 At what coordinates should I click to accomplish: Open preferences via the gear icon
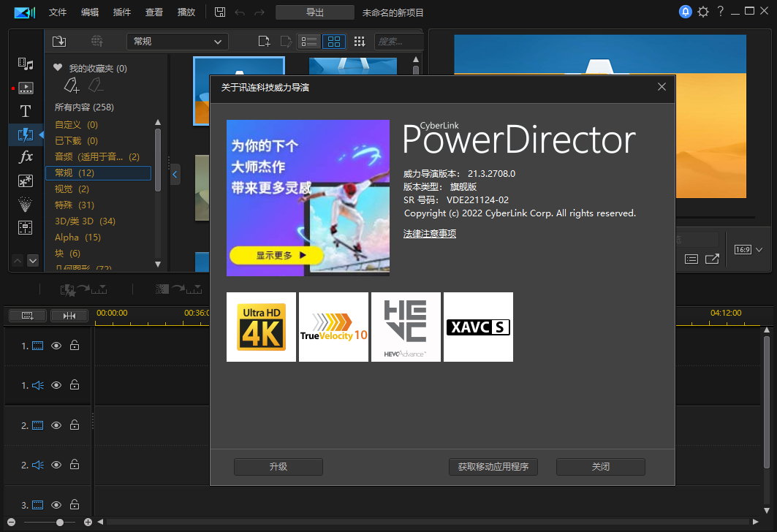pyautogui.click(x=703, y=12)
